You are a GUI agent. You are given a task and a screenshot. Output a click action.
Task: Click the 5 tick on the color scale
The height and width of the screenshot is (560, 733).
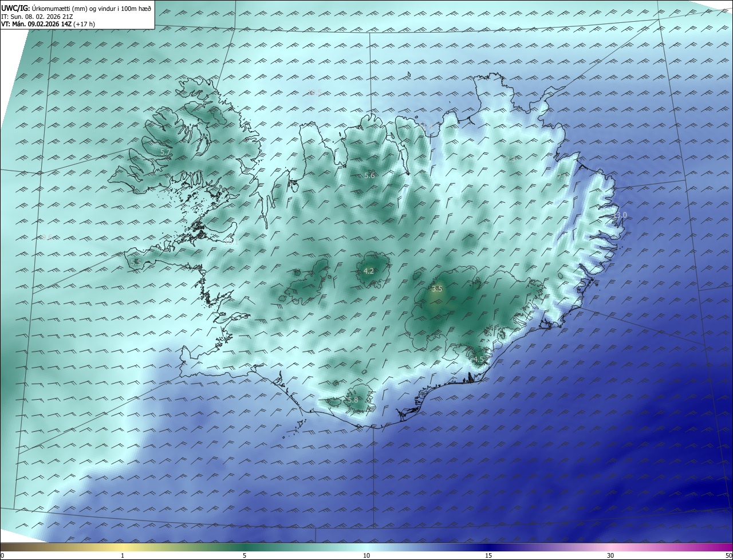(245, 555)
